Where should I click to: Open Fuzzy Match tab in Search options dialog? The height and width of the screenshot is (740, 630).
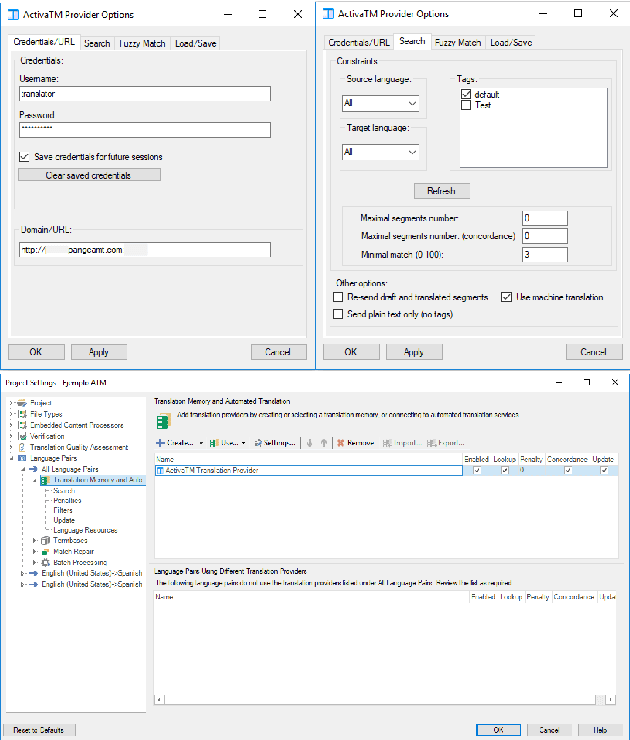click(458, 42)
